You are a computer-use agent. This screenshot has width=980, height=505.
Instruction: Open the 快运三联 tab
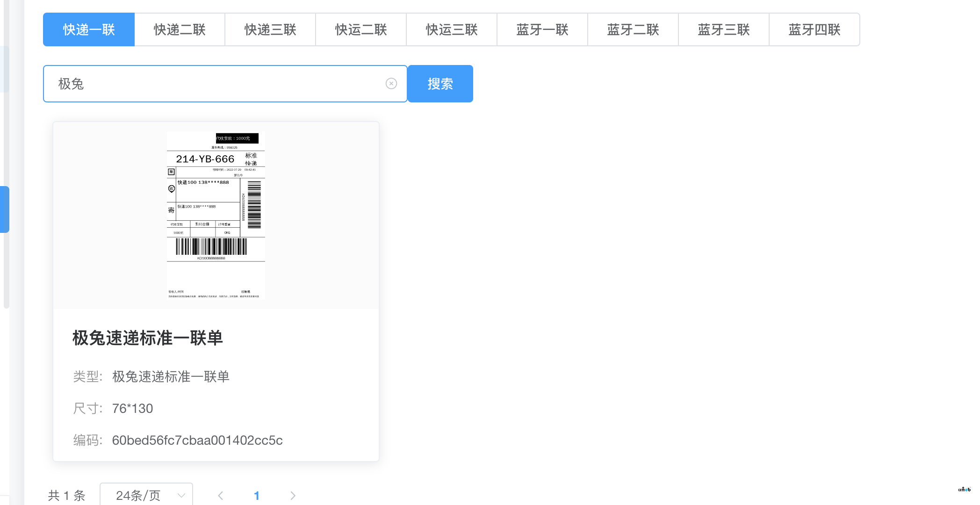pos(452,29)
